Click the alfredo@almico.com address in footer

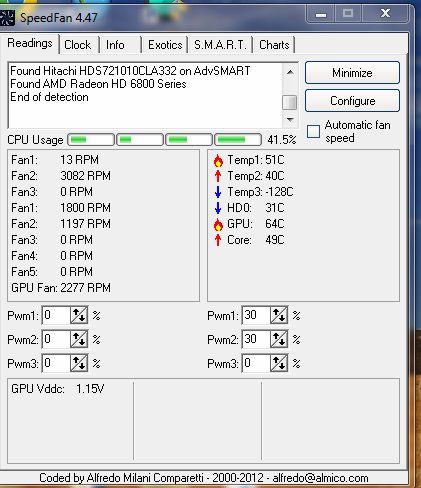click(x=320, y=478)
